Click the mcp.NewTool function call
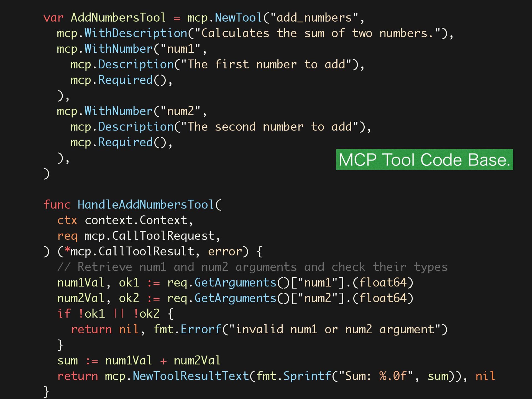This screenshot has height=399, width=532. click(x=224, y=18)
